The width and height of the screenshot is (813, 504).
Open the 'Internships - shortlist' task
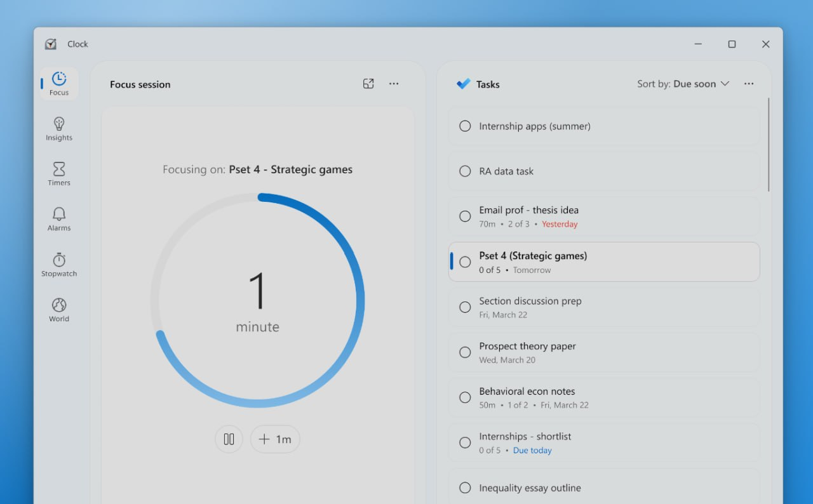pos(603,442)
